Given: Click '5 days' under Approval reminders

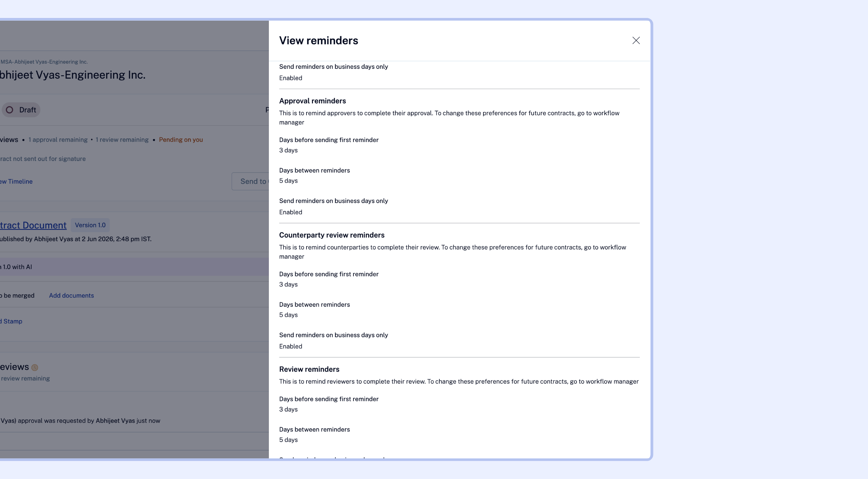Looking at the screenshot, I should coord(289,181).
